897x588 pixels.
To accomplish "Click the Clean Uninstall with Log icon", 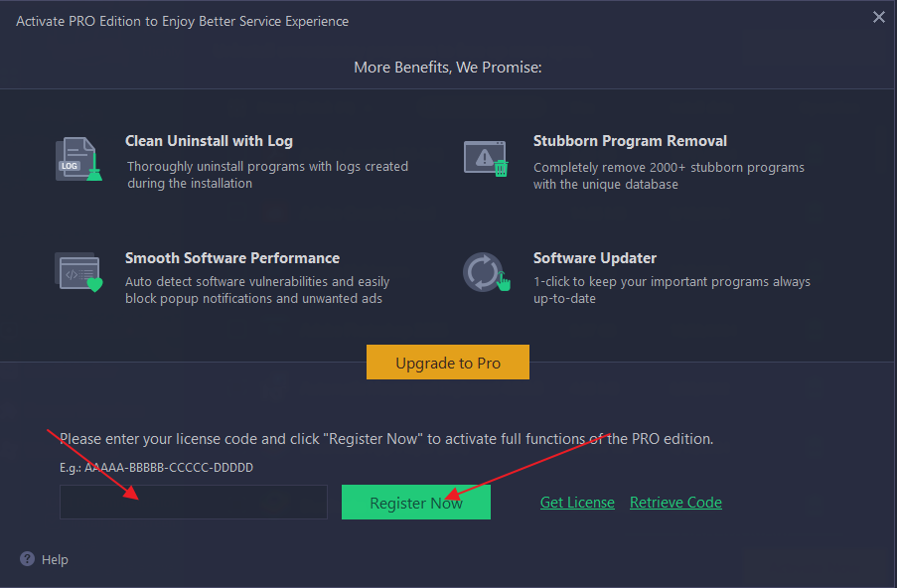I will coord(78,159).
